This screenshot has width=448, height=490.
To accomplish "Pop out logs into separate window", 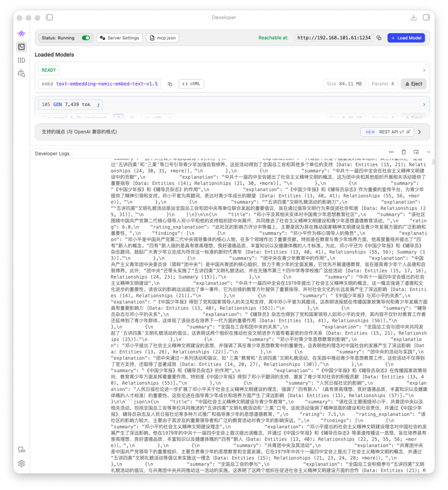I will [x=416, y=152].
